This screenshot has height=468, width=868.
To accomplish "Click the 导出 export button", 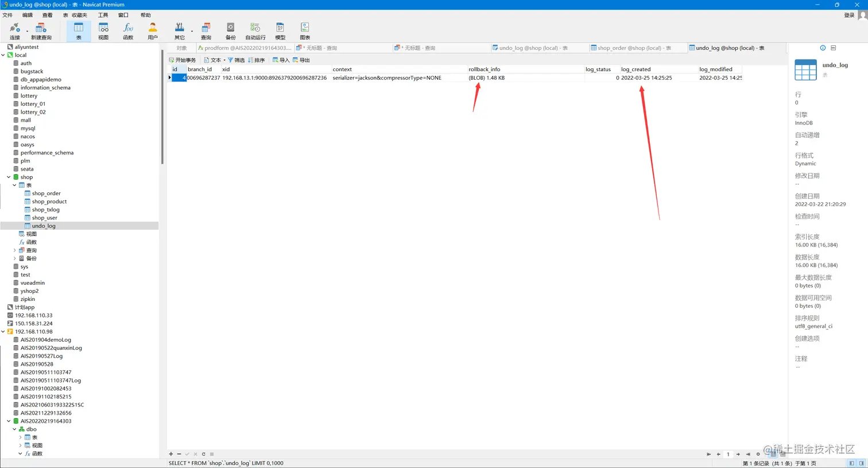I will (x=301, y=60).
